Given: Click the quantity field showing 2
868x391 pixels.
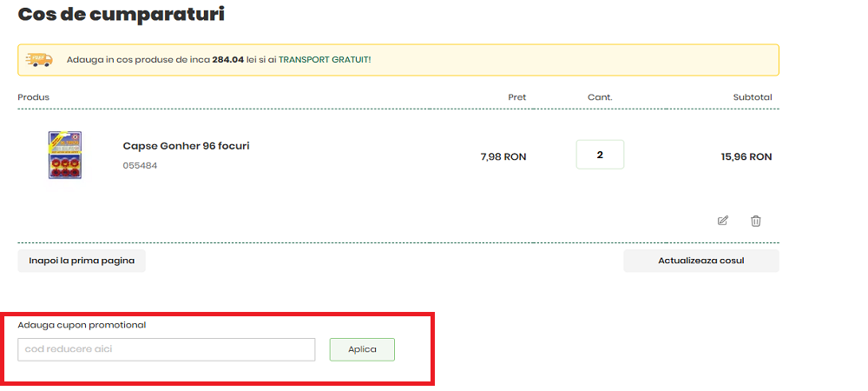Looking at the screenshot, I should (600, 155).
